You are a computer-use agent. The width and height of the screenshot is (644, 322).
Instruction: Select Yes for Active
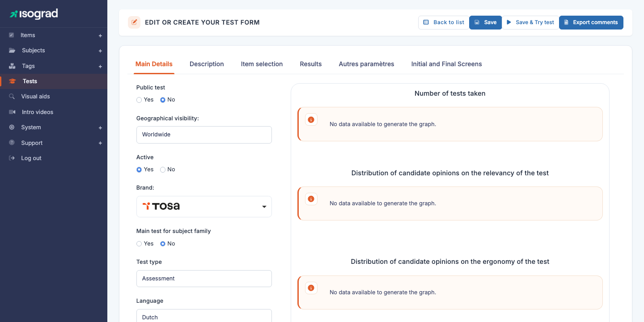click(139, 169)
